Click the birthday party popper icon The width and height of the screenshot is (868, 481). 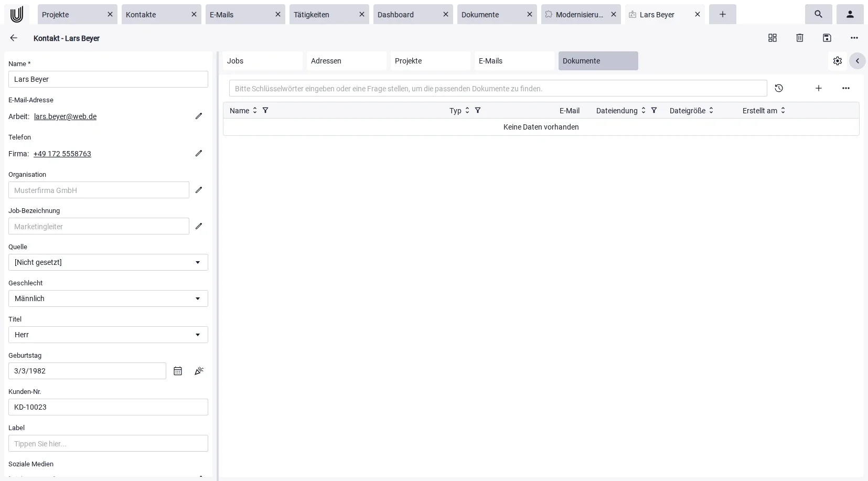(x=199, y=371)
